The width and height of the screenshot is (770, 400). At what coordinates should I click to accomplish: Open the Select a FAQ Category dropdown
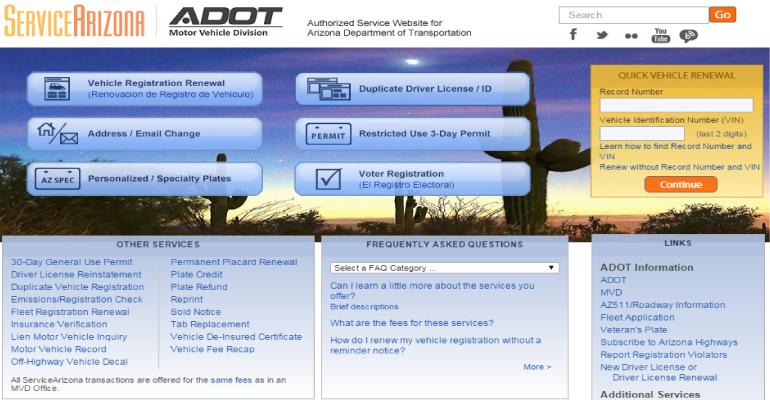pyautogui.click(x=444, y=268)
